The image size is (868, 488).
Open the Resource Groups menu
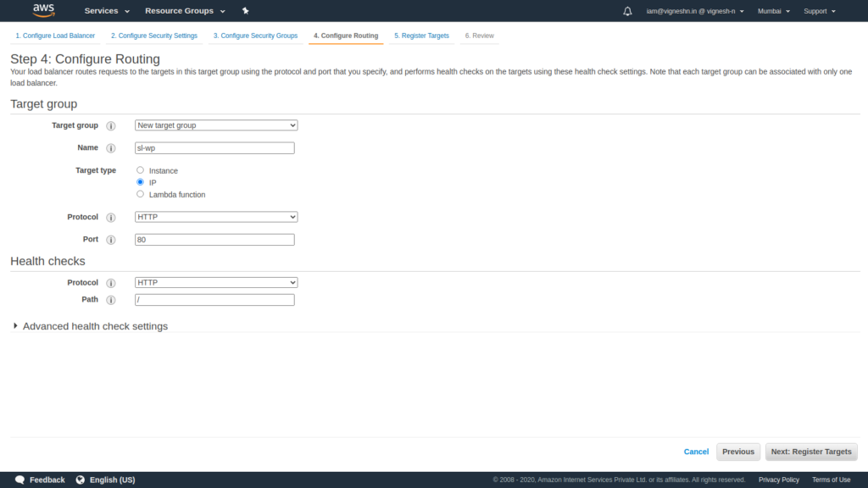[x=185, y=10]
